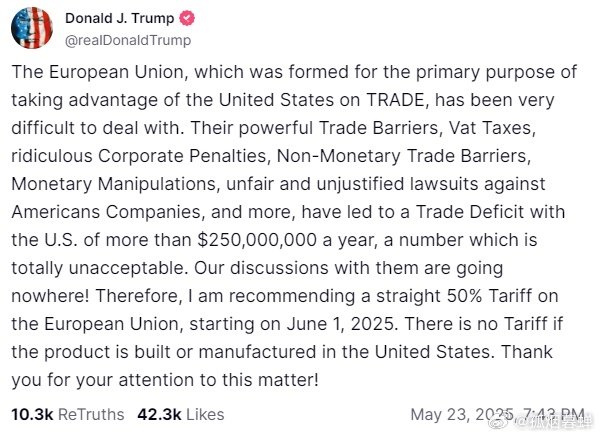The image size is (600, 437).
Task: Click the 'Monetary Manipulations' phrase
Action: pyautogui.click(x=114, y=184)
